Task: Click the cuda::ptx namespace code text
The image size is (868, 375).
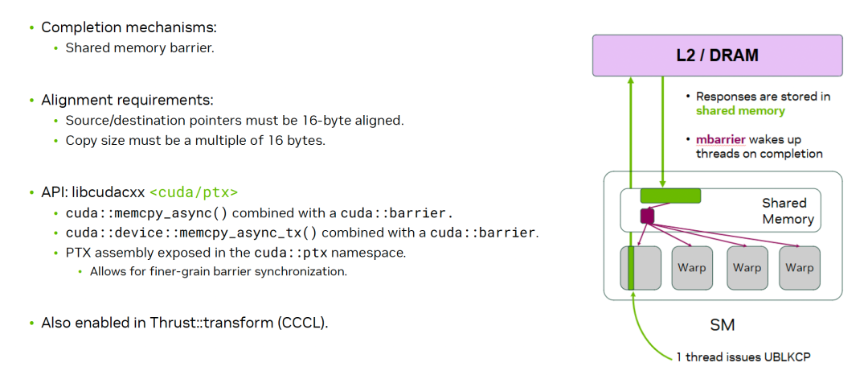Action: point(291,253)
